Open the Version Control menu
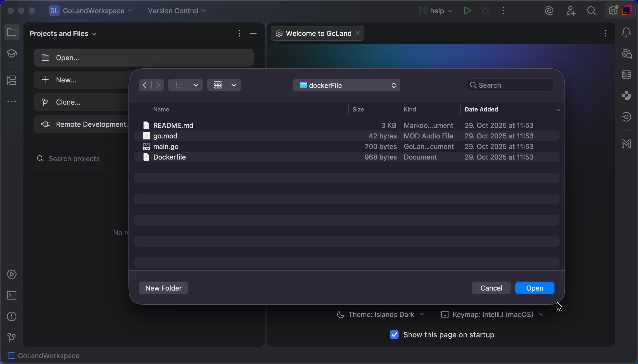Viewport: 638px width, 364px height. click(x=177, y=11)
